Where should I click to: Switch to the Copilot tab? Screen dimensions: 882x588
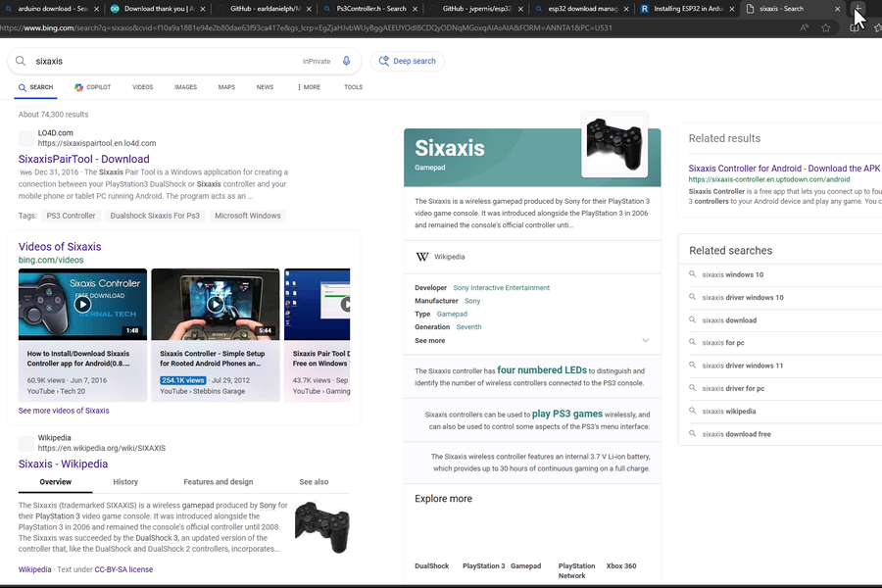[x=93, y=87]
